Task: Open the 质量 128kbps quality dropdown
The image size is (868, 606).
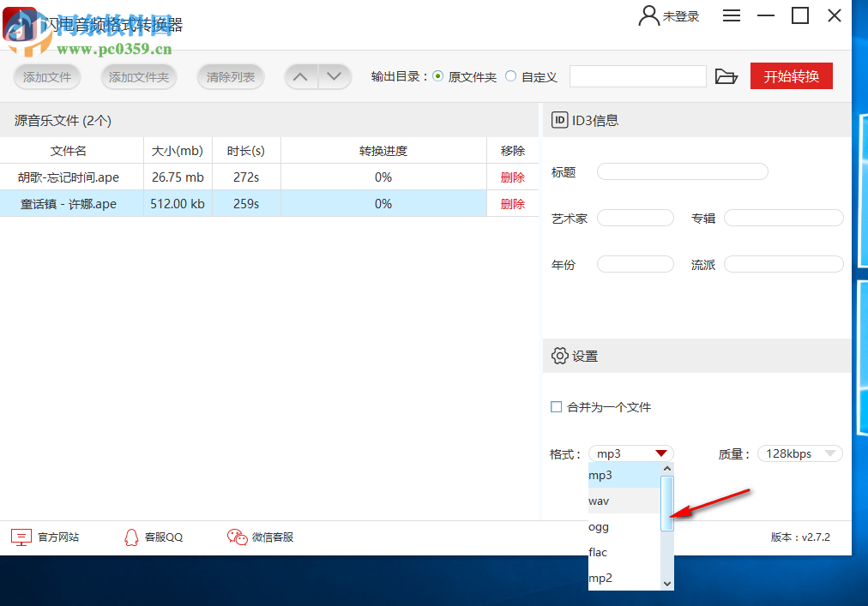Action: [x=799, y=453]
